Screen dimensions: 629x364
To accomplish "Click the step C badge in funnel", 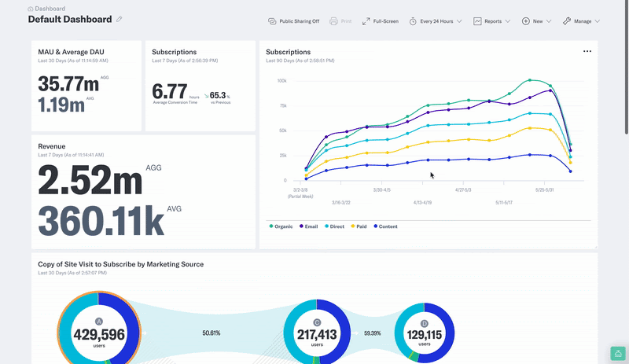I will [317, 322].
